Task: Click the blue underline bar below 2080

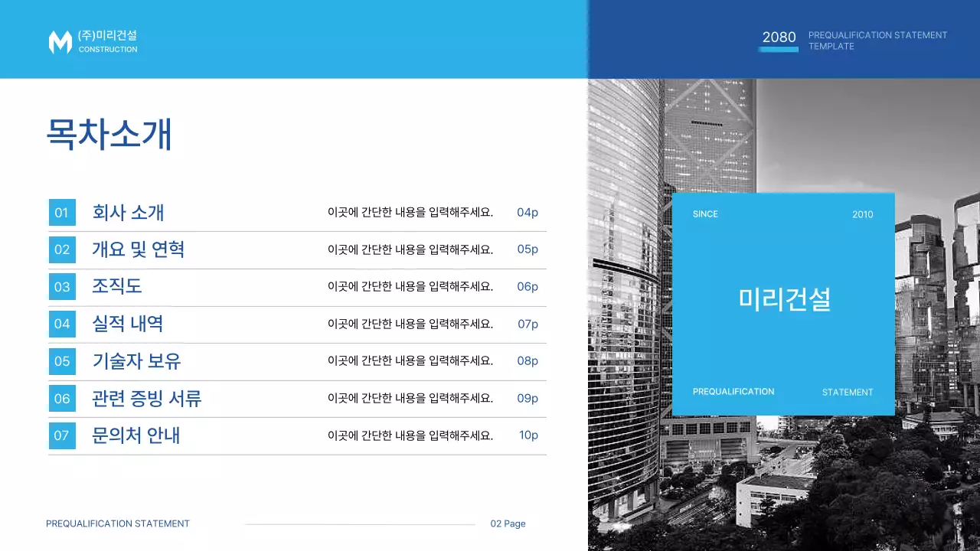Action: coord(779,50)
